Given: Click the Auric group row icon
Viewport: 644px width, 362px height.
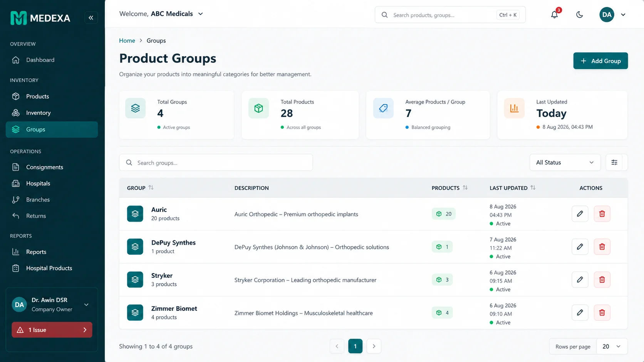Looking at the screenshot, I should [x=135, y=214].
